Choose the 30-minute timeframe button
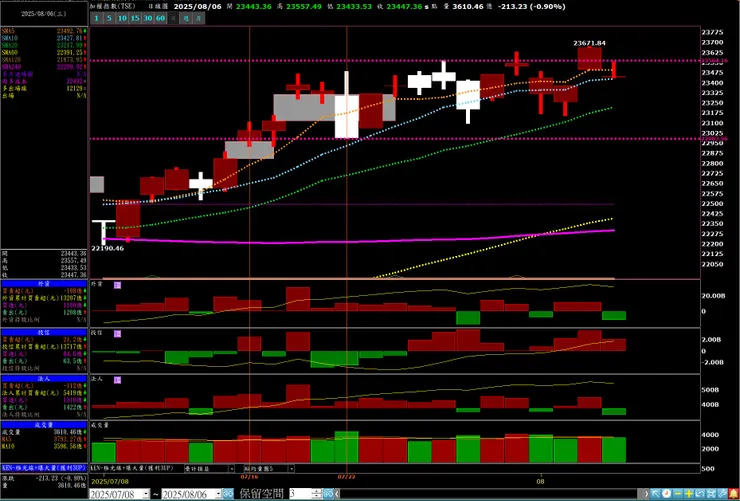Viewport: 740px width, 501px height. 148,18
